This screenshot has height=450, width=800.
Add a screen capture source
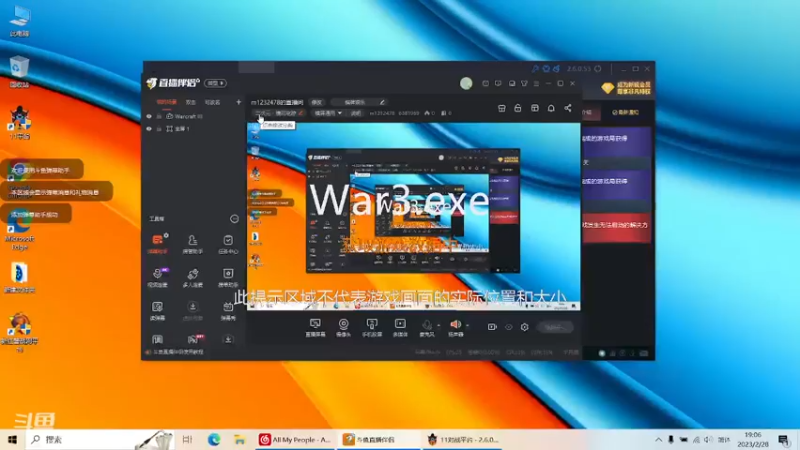(x=315, y=327)
